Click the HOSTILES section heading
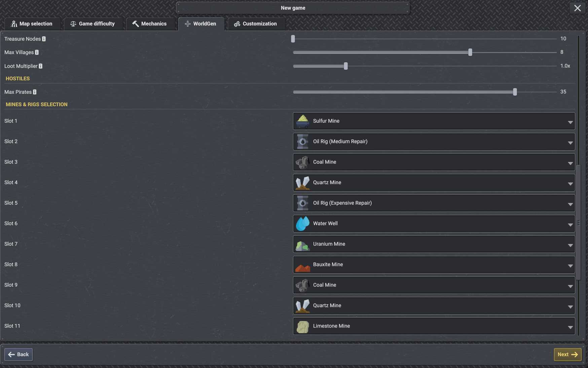Viewport: 588px width, 368px height. (x=18, y=79)
